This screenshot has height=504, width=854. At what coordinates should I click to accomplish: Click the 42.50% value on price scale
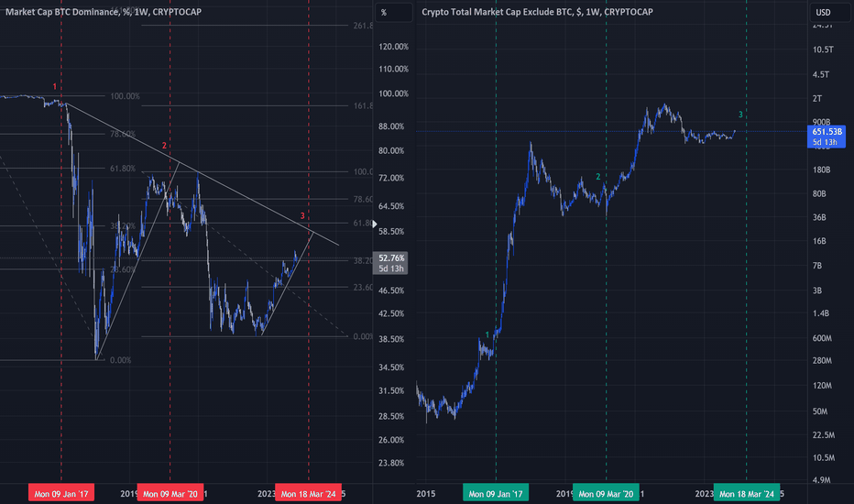tap(391, 313)
